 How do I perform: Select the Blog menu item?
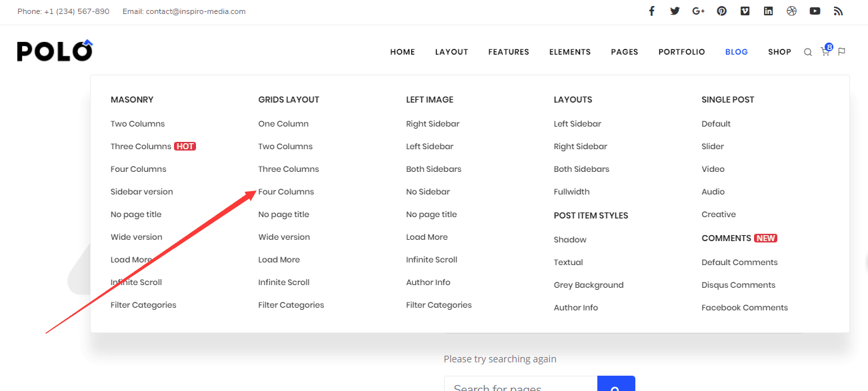tap(736, 52)
